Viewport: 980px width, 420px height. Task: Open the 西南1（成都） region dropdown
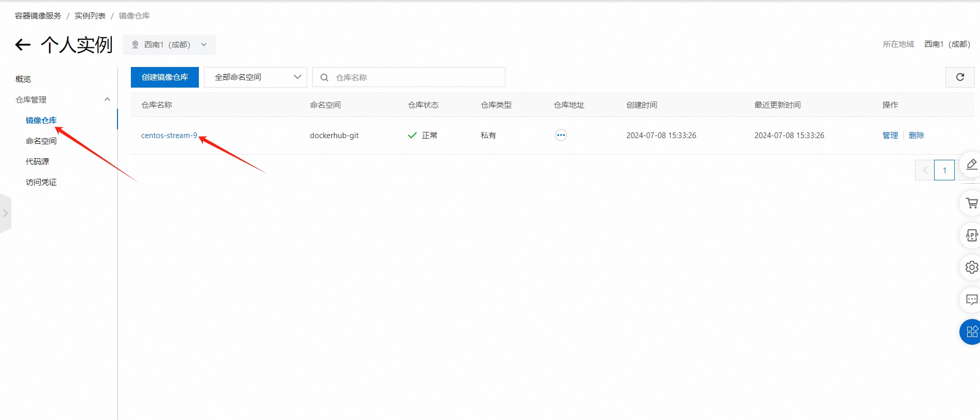[169, 45]
